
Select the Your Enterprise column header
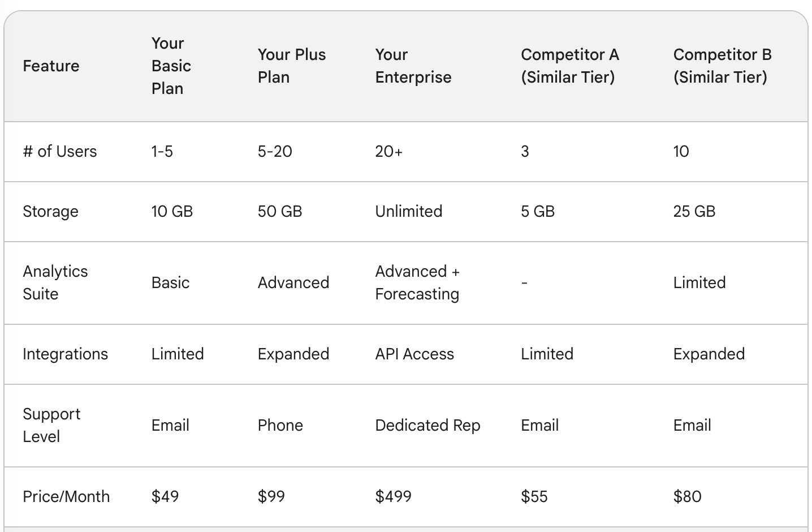(x=413, y=66)
